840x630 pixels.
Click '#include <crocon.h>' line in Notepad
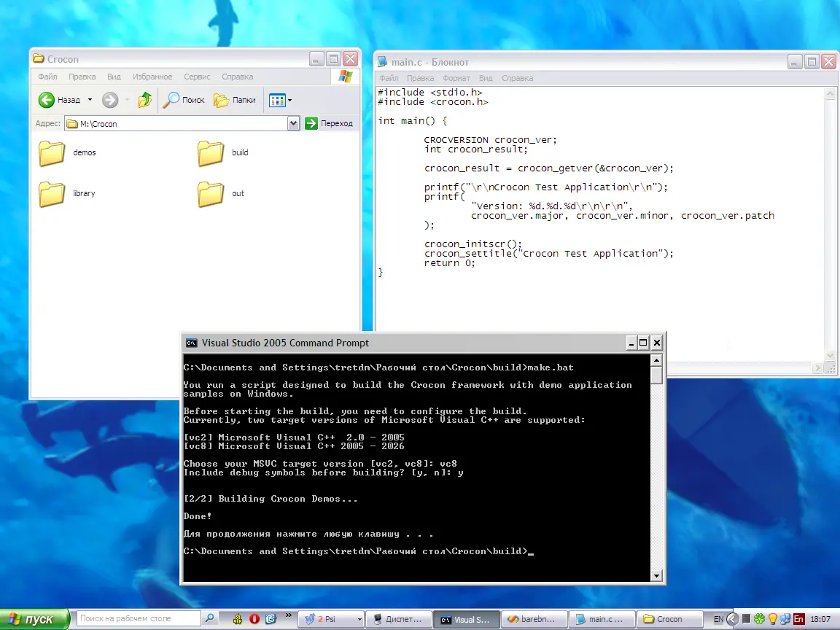tap(433, 102)
